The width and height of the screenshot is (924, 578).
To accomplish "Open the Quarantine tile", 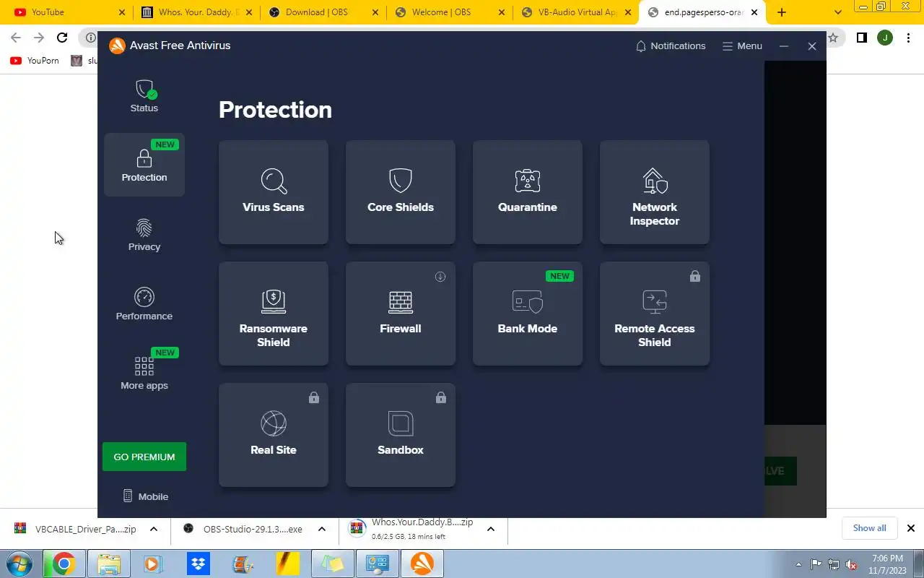I will [528, 192].
